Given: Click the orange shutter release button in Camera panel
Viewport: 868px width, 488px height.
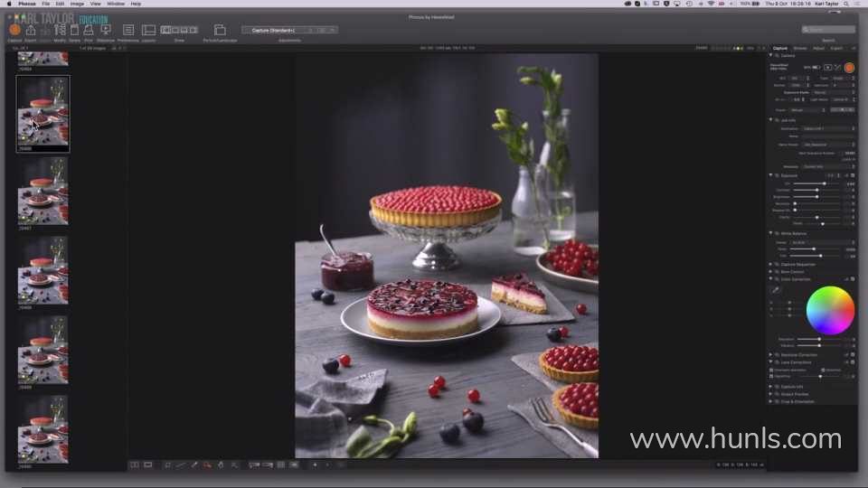Looking at the screenshot, I should coord(849,68).
